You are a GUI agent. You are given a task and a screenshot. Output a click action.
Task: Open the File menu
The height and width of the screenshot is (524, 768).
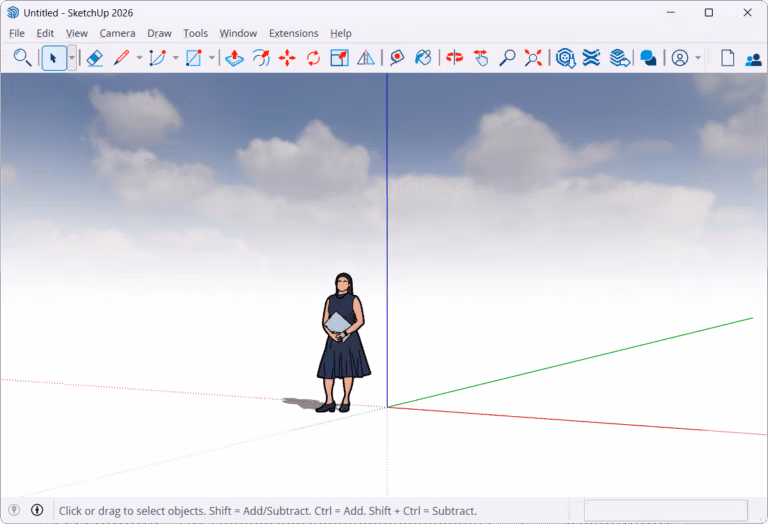[x=17, y=33]
